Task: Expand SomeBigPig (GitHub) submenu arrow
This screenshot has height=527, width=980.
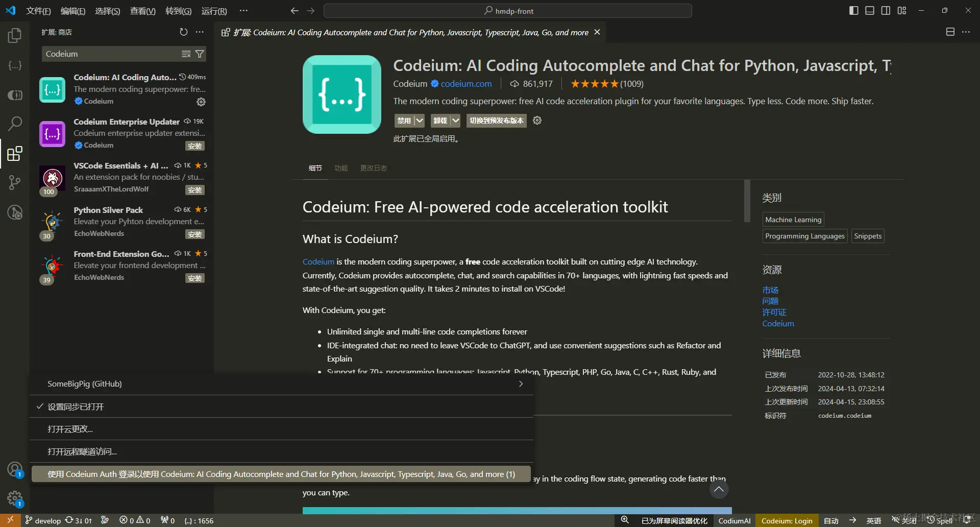Action: click(521, 384)
